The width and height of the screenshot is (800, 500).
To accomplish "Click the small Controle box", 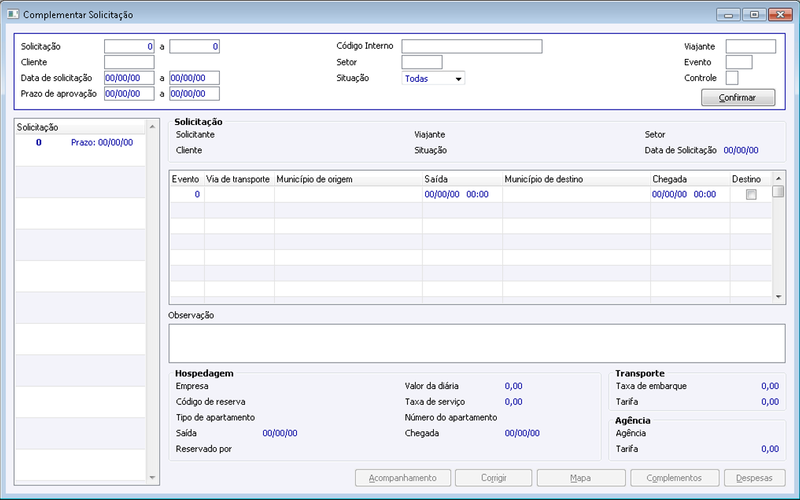I will pos(732,78).
